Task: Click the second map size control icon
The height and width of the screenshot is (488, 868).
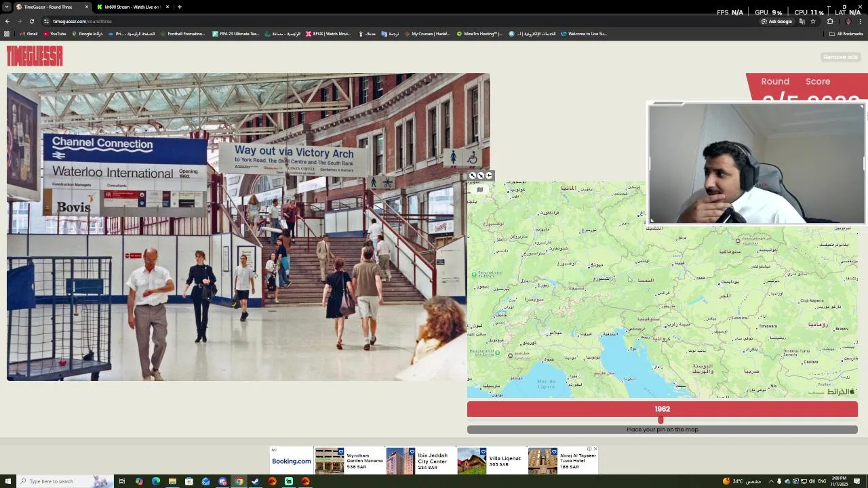Action: (x=481, y=176)
